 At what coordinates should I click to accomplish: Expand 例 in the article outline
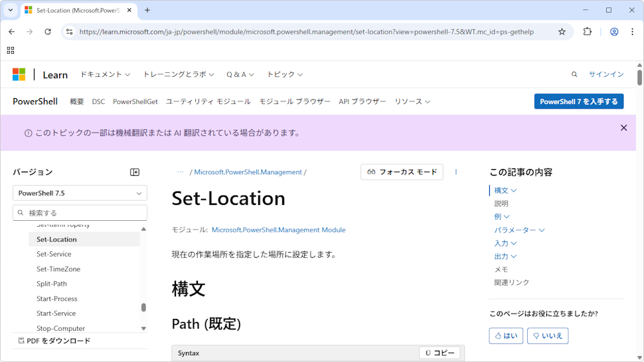tap(501, 216)
